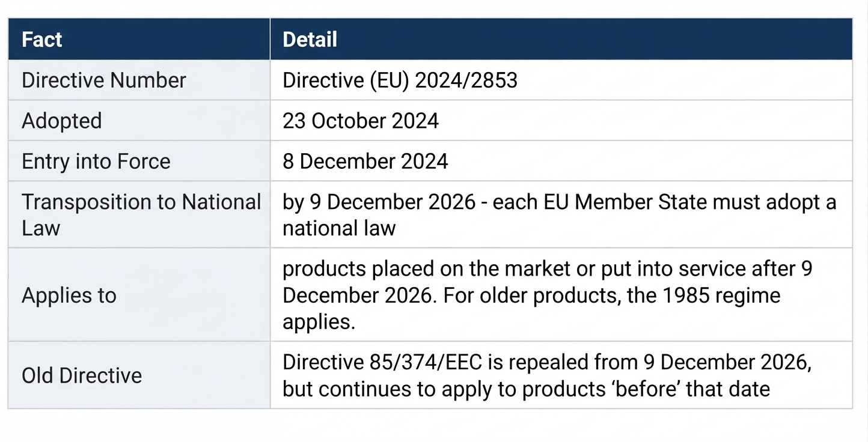Click the 'Detail' column header
This screenshot has height=442, width=868.
coord(561,40)
